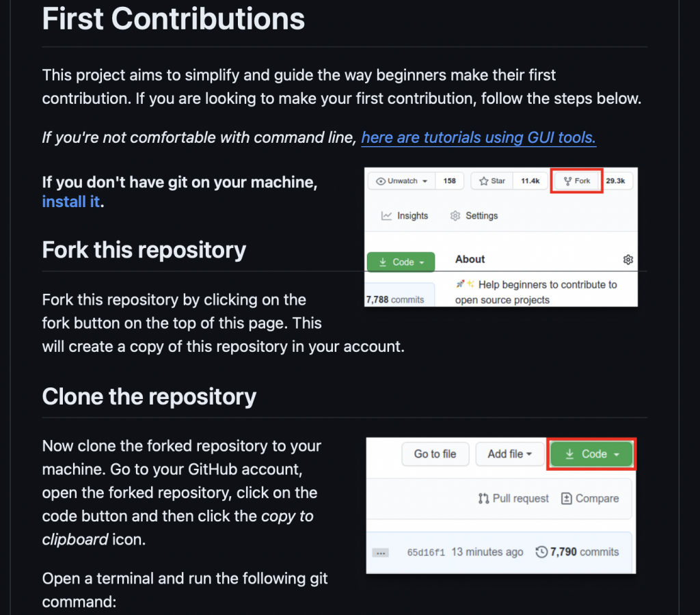Click the Unwatch eye icon

pos(381,181)
